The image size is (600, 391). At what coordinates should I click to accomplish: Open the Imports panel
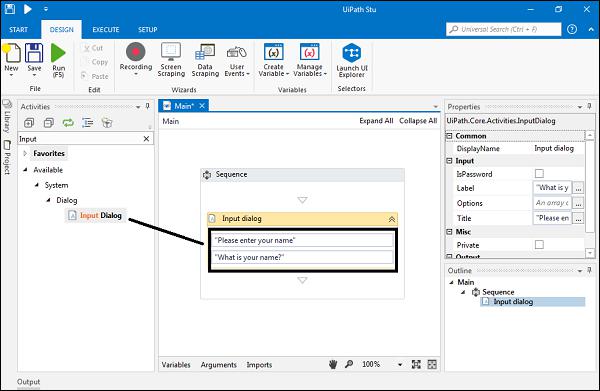point(259,365)
